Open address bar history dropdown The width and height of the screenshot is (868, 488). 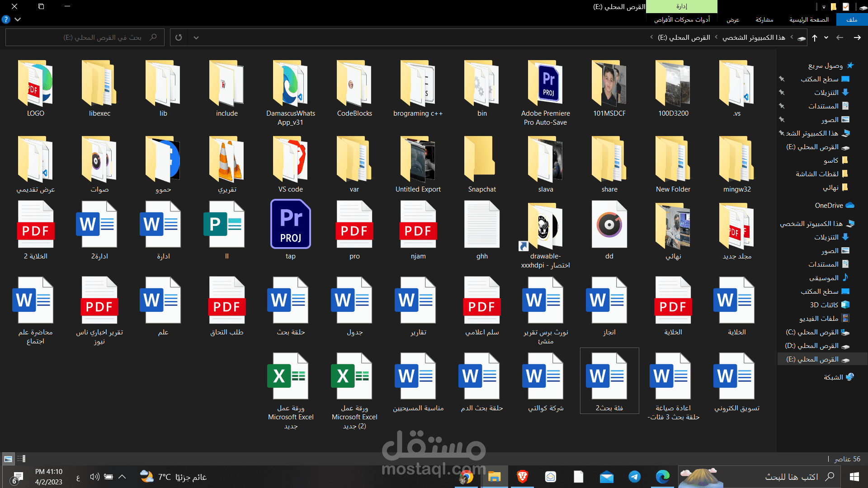tap(196, 38)
